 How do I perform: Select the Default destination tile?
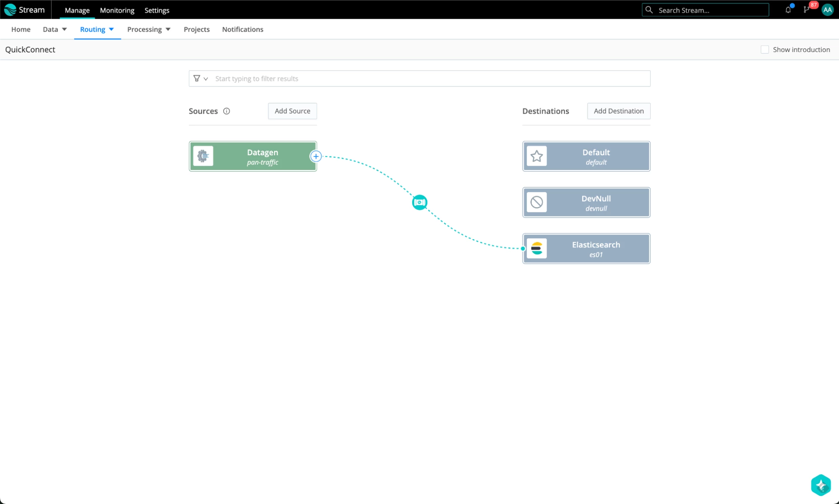click(x=586, y=156)
